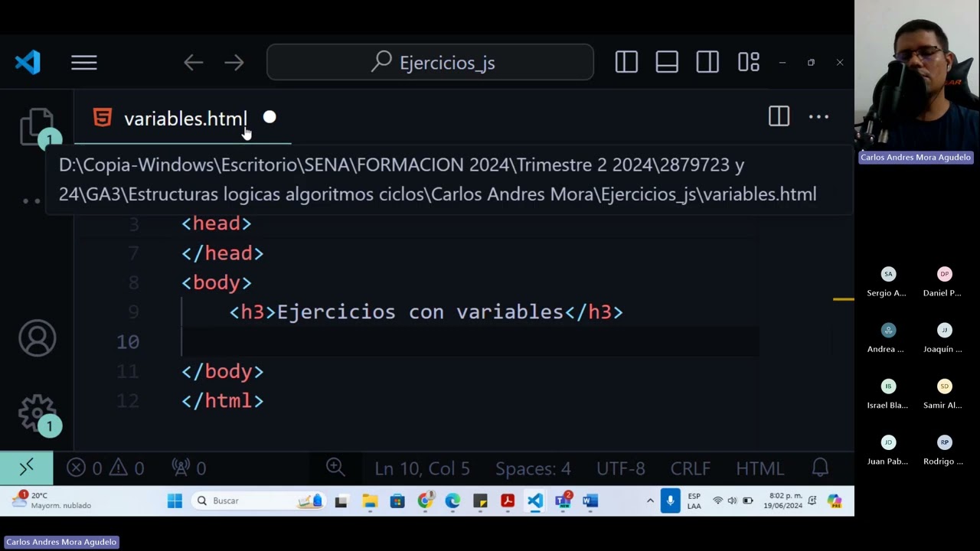Open clock showing 8:02 p. m. 19/06/2024

(782, 500)
